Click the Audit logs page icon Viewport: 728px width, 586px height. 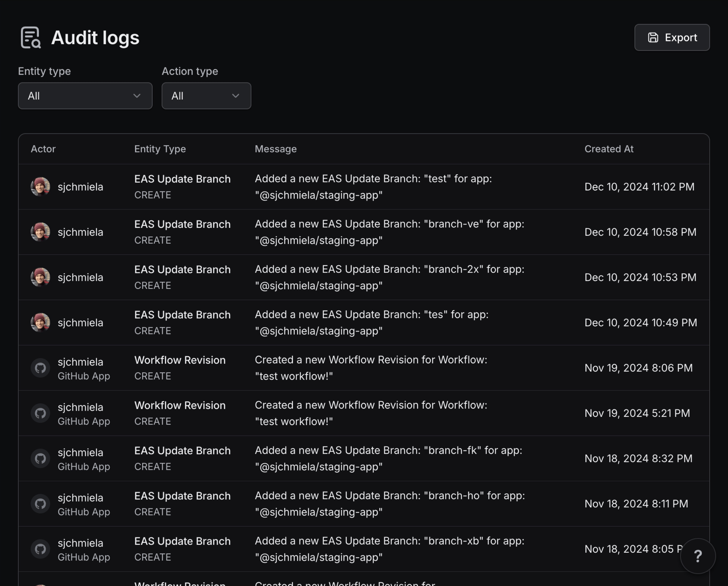pyautogui.click(x=31, y=38)
